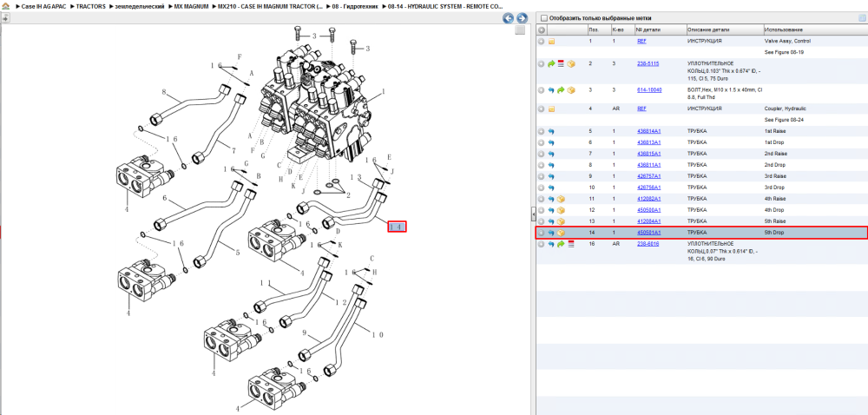868x415 pixels.
Task: Click the box icon for part 614-10040
Action: (571, 90)
